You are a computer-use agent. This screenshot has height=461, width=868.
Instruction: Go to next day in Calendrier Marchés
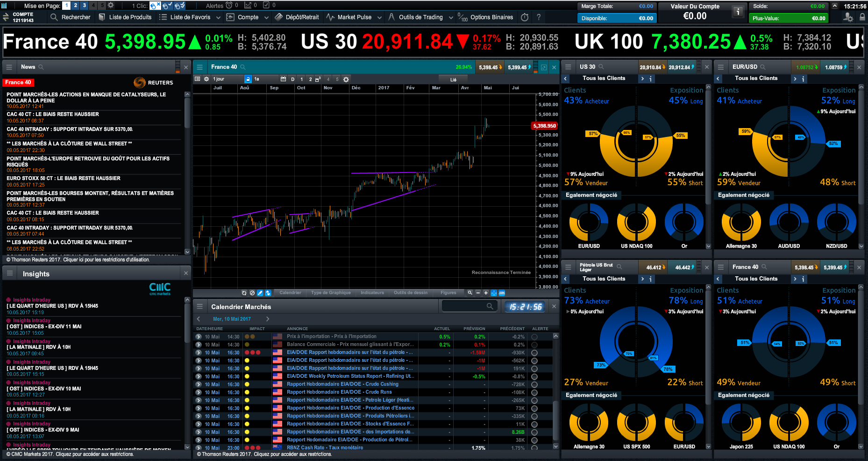[268, 319]
